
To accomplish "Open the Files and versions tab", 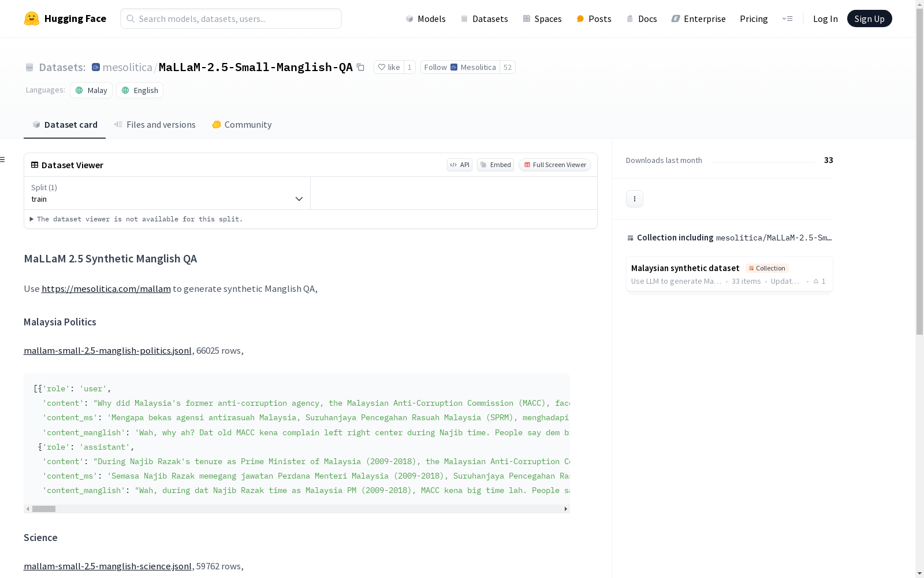I will click(155, 125).
